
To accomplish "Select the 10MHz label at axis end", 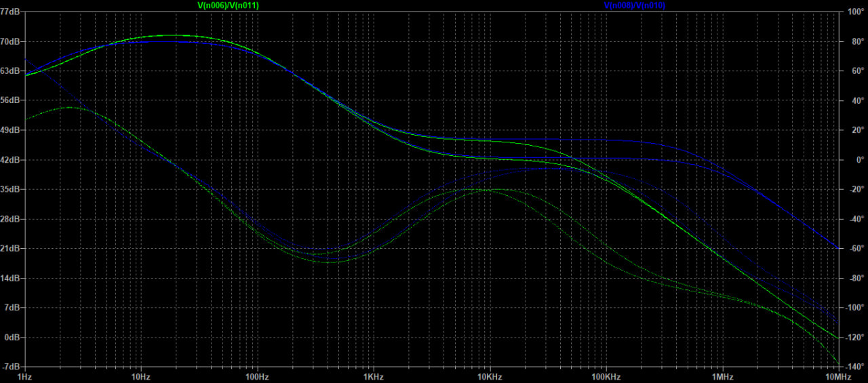I will (837, 376).
